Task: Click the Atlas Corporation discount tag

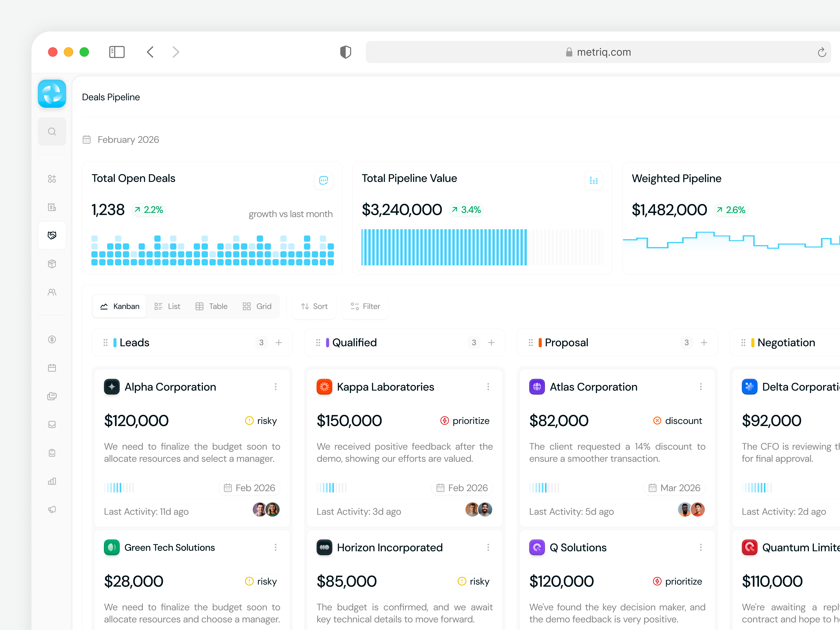Action: coord(677,421)
